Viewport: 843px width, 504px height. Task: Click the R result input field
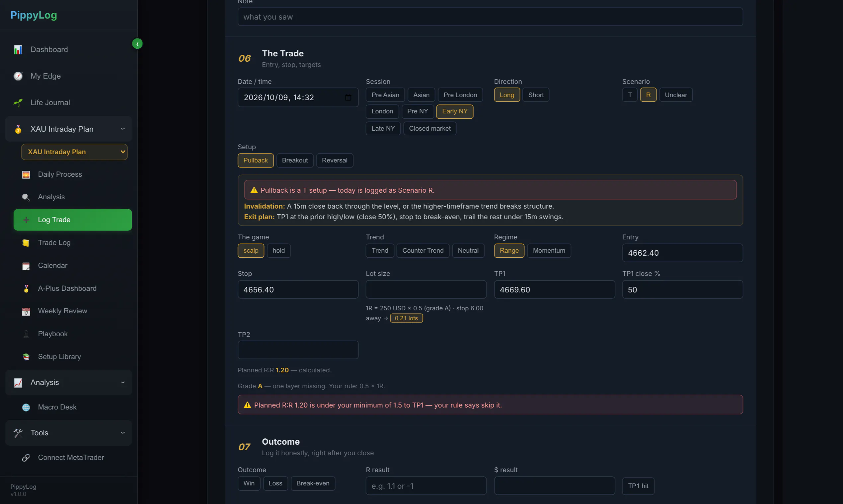coord(426,486)
